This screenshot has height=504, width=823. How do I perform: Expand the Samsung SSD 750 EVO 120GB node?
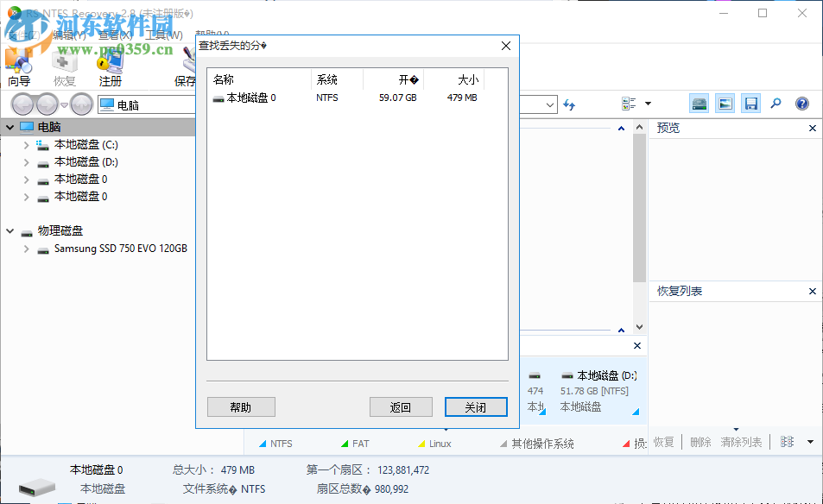point(26,249)
